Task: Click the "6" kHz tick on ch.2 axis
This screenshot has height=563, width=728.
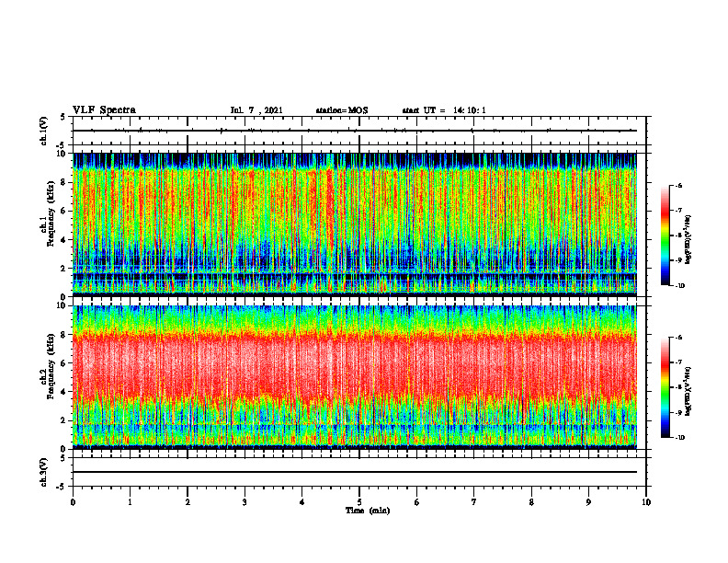Action: pos(63,363)
